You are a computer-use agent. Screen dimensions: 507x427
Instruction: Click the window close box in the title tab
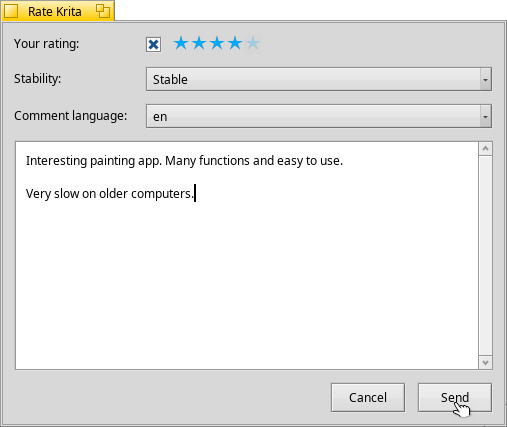(x=11, y=11)
